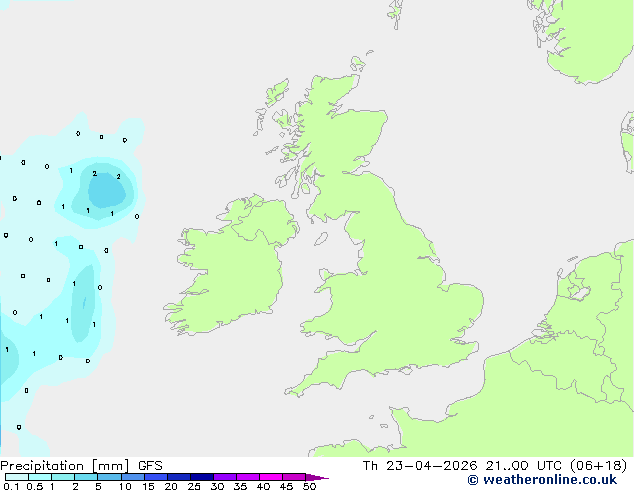Screen dimensions: 634x490
Task: Pick the 2–5 mm legend swatch
Action: 86,477
